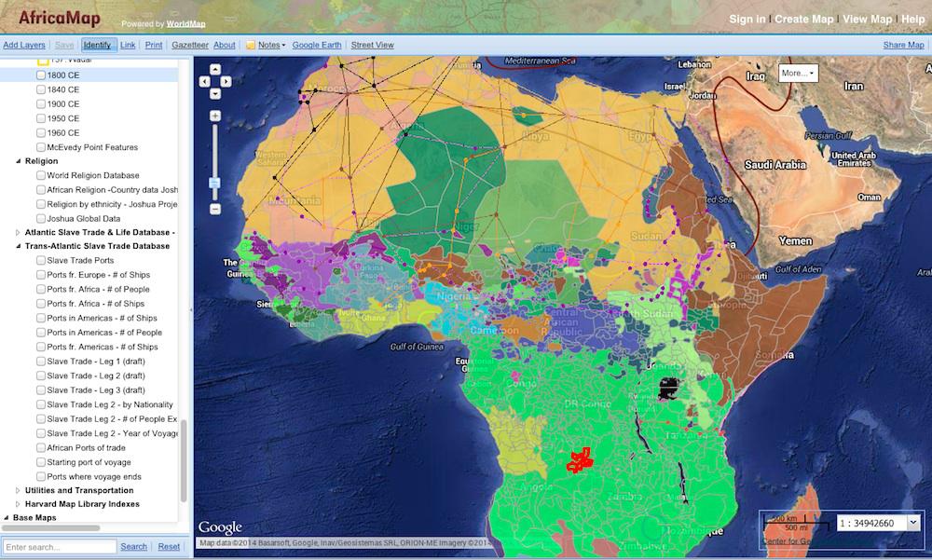This screenshot has height=560, width=932.
Task: Click the Share Map link
Action: coord(903,45)
